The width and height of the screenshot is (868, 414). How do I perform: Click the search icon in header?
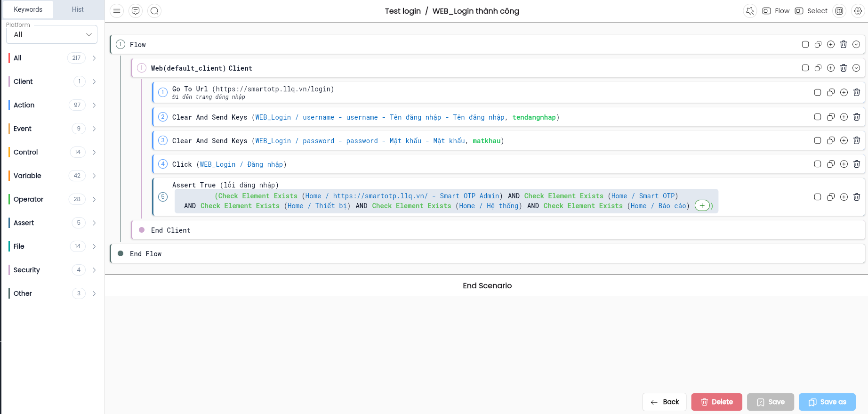[154, 11]
